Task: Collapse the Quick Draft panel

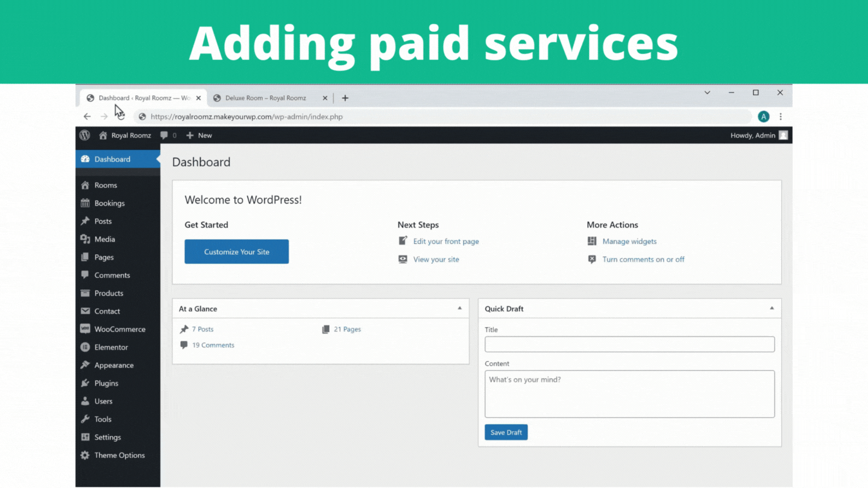Action: point(772,308)
